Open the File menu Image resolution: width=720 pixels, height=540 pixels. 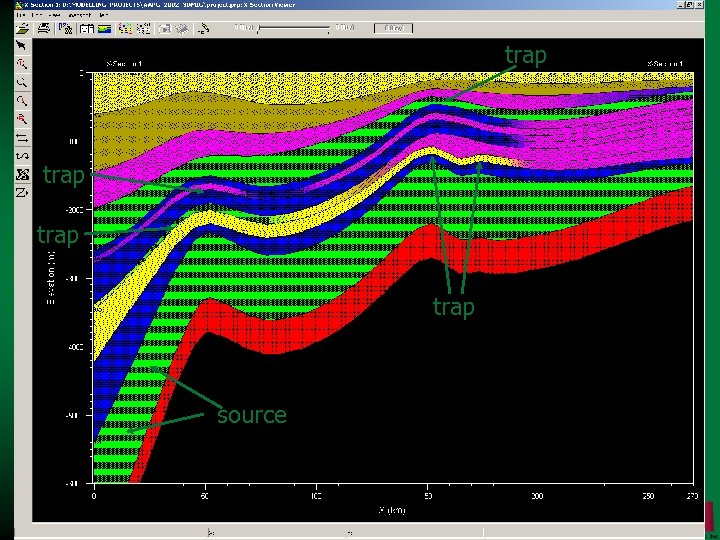21,15
